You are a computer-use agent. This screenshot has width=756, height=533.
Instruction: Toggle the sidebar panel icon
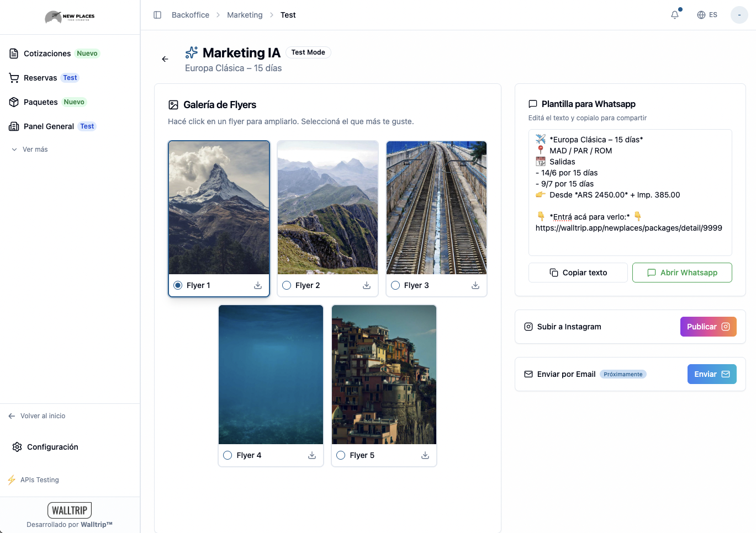coord(157,15)
